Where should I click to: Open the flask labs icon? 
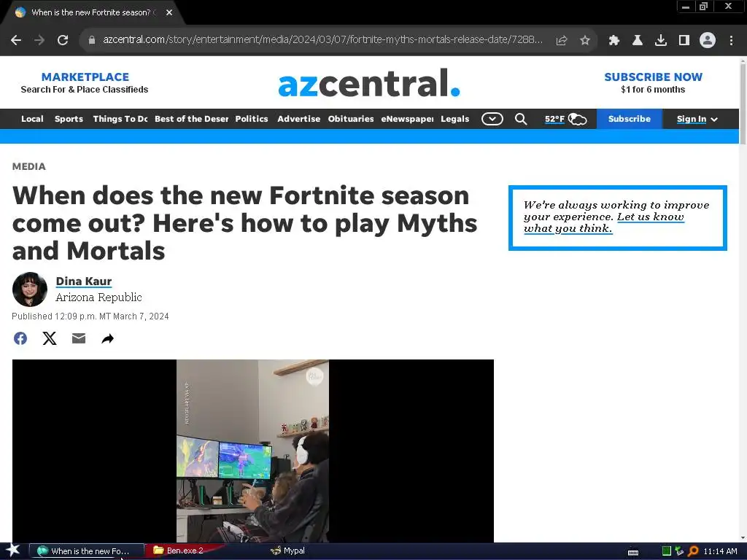coord(638,41)
